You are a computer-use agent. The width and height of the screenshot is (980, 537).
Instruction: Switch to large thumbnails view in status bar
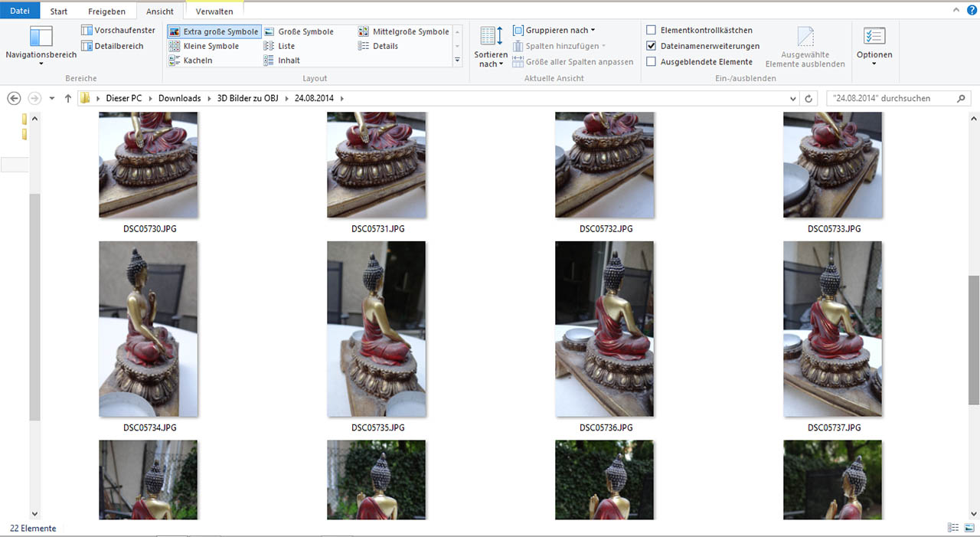(x=969, y=528)
